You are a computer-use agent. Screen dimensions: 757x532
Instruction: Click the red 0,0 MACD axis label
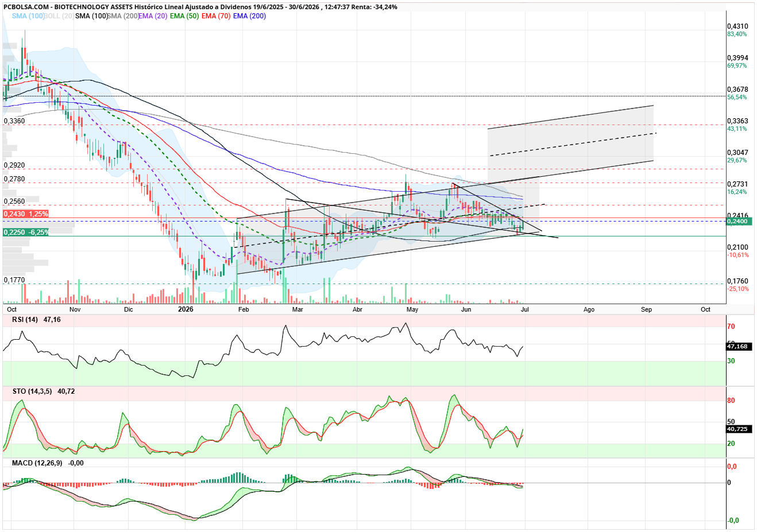pos(732,467)
